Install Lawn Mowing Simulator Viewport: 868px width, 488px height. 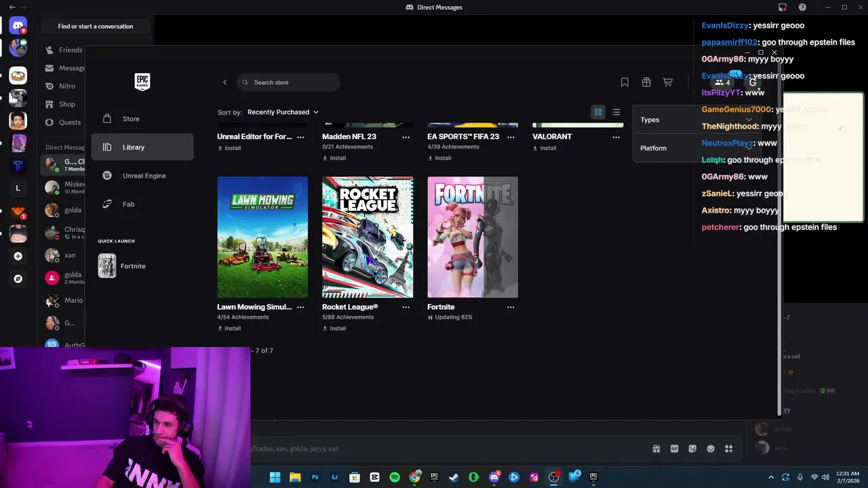point(229,328)
